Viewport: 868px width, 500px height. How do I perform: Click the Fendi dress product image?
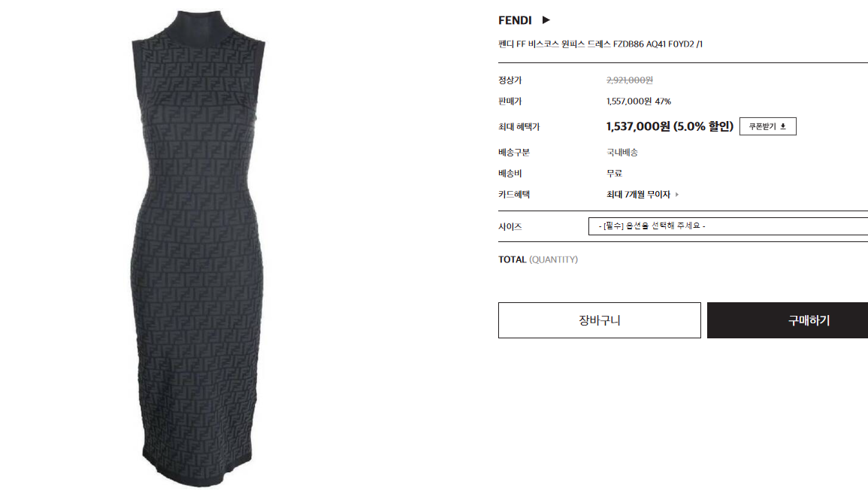(x=198, y=249)
